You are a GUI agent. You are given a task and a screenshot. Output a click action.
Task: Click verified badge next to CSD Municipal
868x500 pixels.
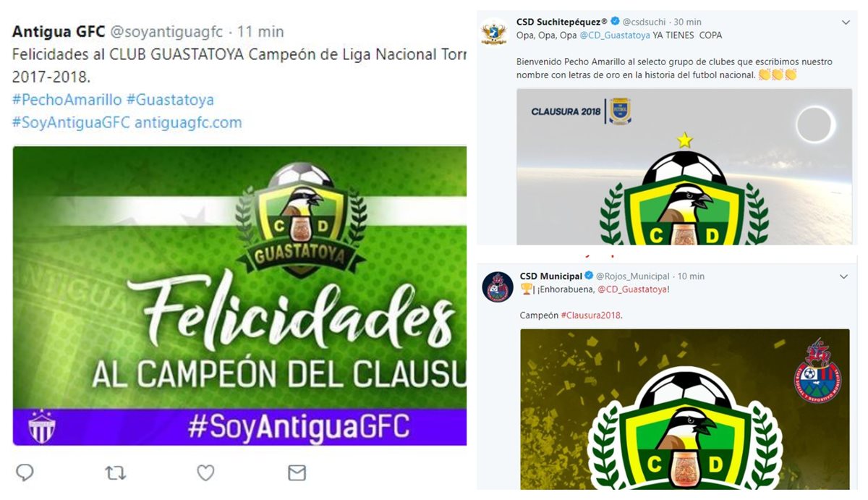[590, 276]
